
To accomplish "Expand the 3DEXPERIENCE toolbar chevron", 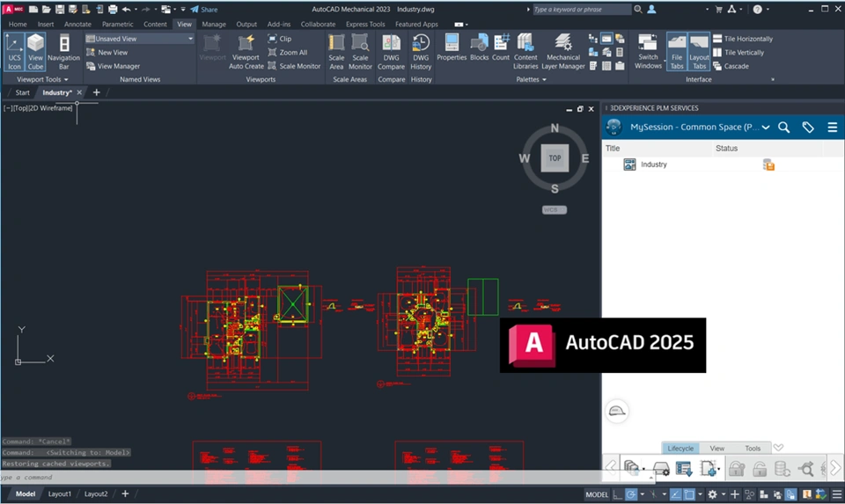I will [777, 448].
